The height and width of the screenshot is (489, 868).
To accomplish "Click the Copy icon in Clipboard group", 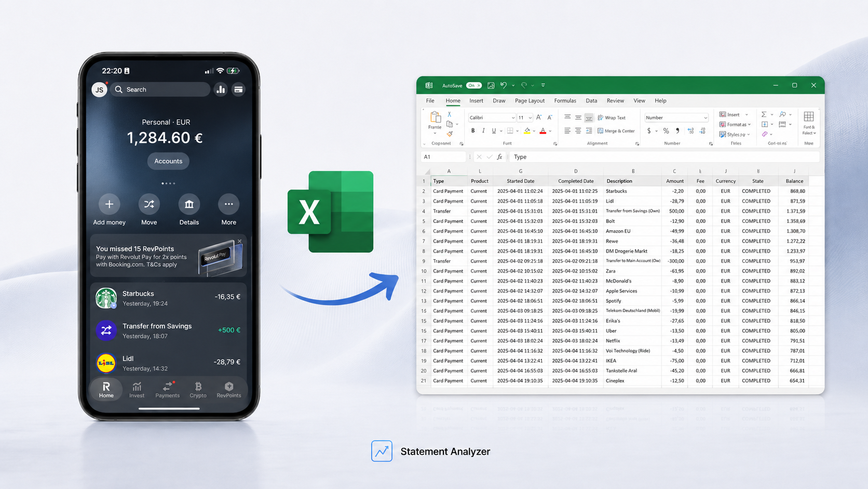I will 450,124.
